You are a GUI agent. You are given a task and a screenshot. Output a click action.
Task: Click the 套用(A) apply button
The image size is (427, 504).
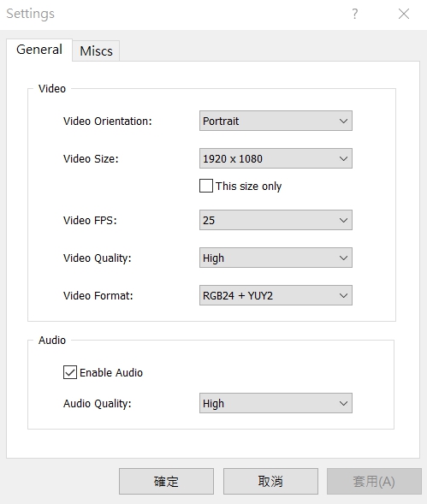[374, 481]
